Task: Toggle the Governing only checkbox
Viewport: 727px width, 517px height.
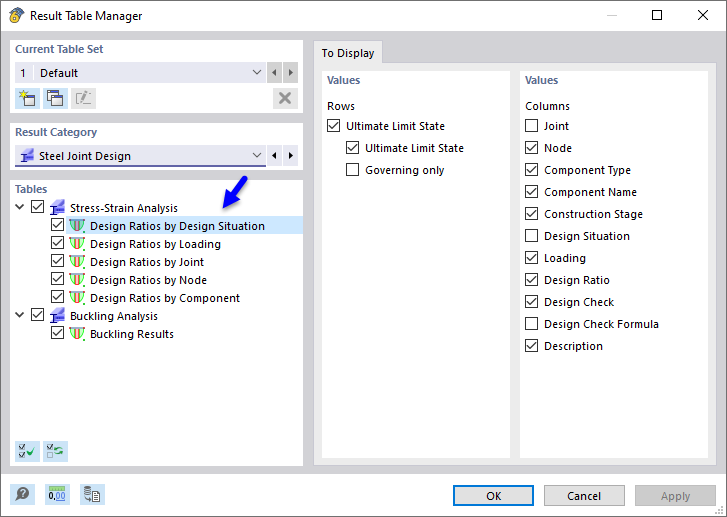Action: pyautogui.click(x=352, y=170)
